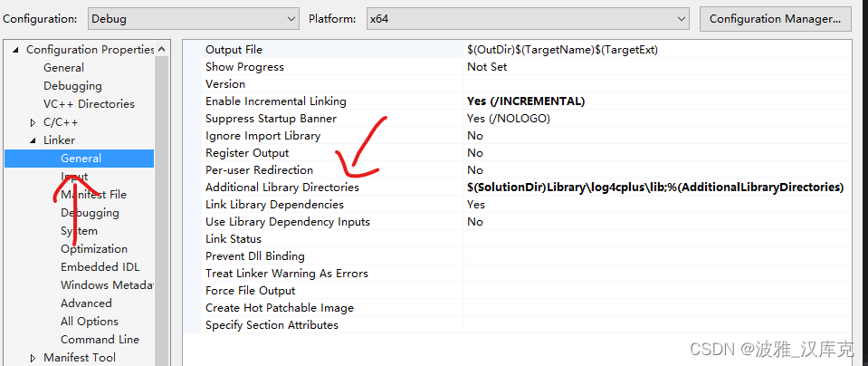This screenshot has height=366, width=868.
Task: Select Input under Linker
Action: point(74,177)
